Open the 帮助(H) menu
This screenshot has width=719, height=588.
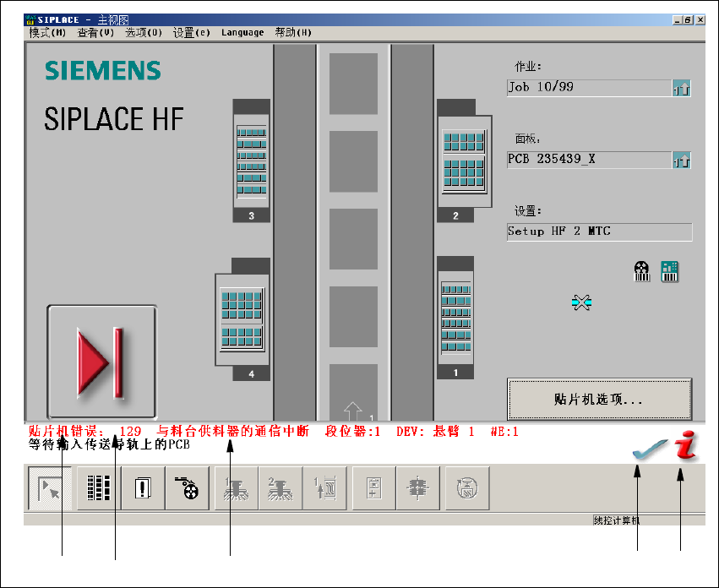[x=293, y=33]
